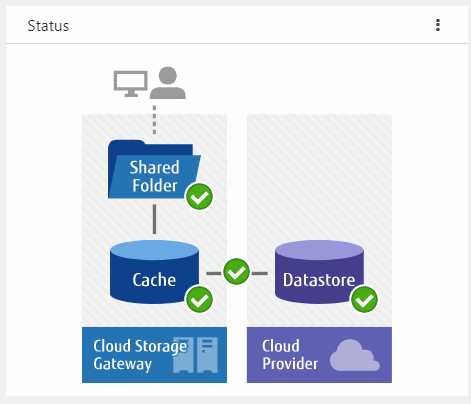Click the green checkmark on Cache
471x404 pixels.
[x=199, y=299]
